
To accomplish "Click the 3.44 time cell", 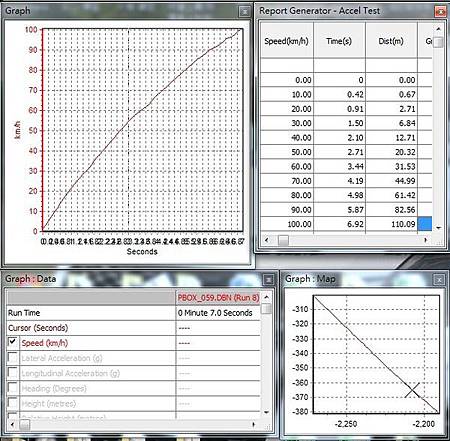I will tap(339, 166).
